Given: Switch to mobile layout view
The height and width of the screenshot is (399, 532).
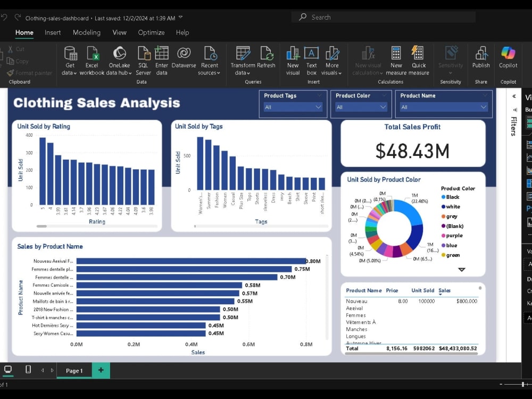Looking at the screenshot, I should (28, 370).
